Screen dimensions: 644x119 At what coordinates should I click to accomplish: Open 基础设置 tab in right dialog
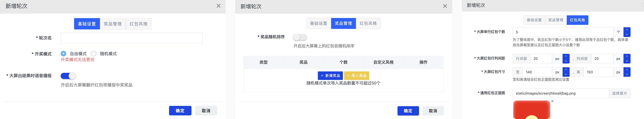click(534, 20)
